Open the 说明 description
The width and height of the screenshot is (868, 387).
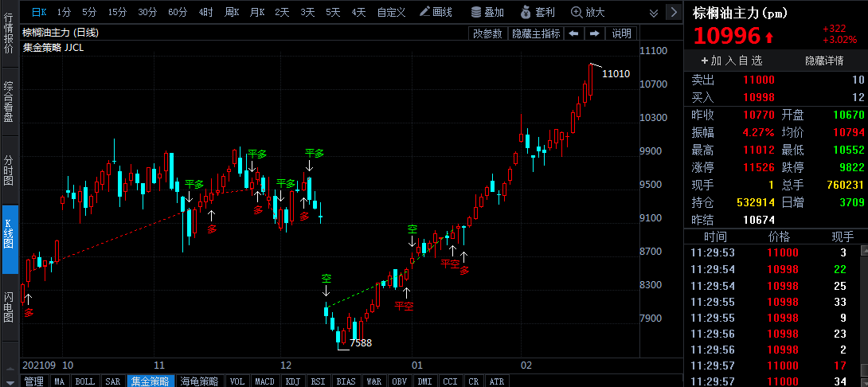622,33
